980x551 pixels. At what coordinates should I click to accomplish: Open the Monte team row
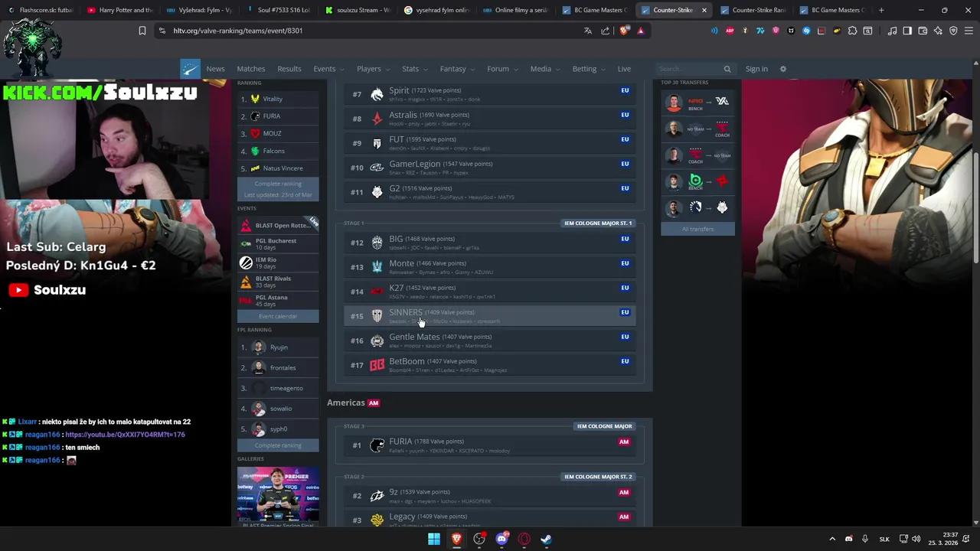click(x=490, y=267)
